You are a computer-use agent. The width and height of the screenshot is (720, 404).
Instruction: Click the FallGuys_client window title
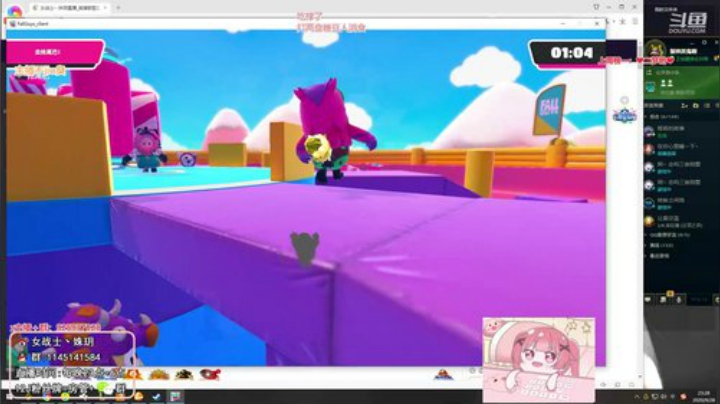coord(32,24)
